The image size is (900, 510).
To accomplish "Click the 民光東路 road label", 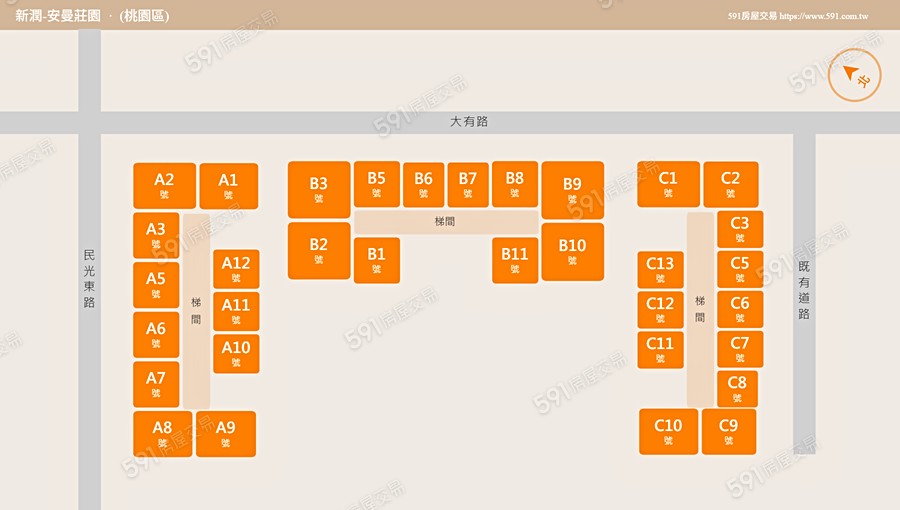I will point(89,279).
